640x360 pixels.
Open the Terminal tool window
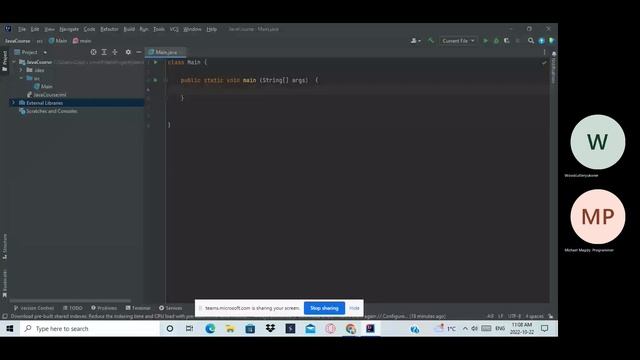138,308
